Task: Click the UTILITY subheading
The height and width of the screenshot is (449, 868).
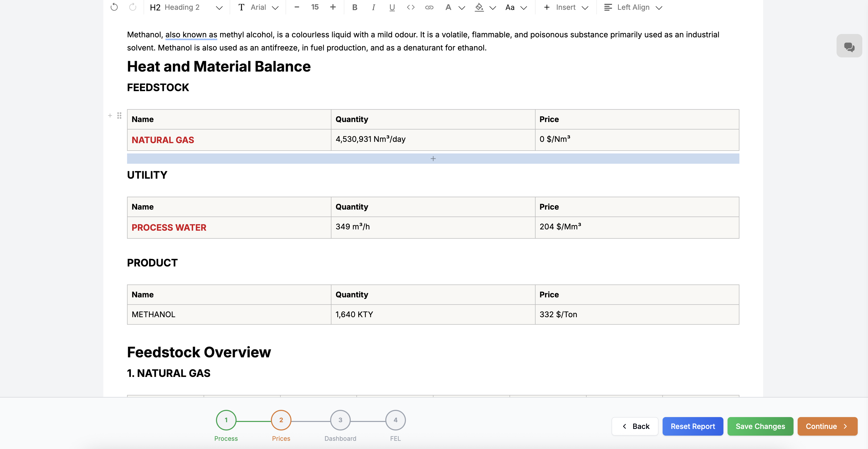Action: click(x=147, y=175)
